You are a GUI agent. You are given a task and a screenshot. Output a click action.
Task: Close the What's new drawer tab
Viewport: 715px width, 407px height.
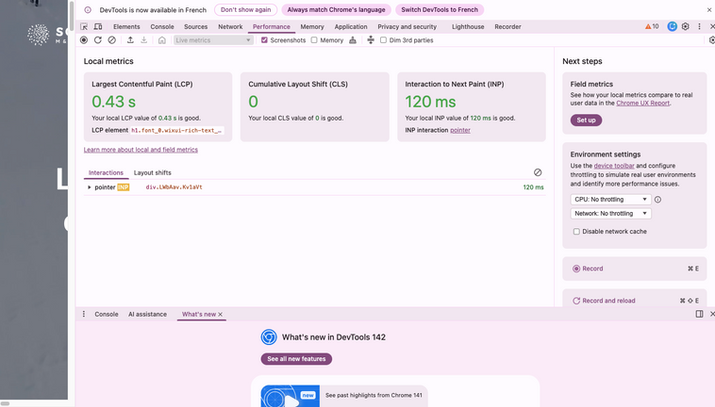point(220,314)
